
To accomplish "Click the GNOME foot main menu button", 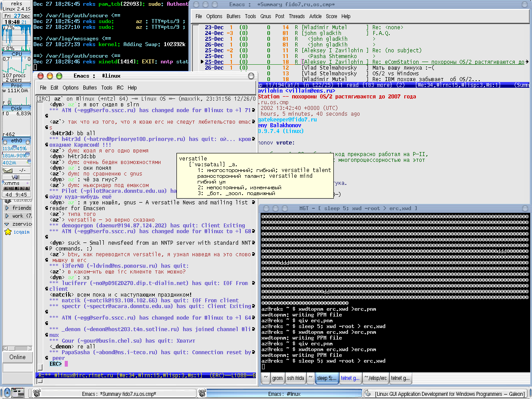I will 6,393.
